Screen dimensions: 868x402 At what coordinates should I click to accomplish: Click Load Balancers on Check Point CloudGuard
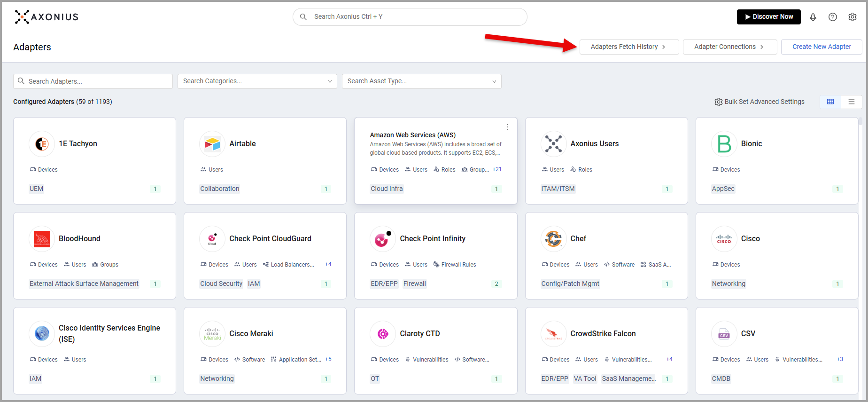[288, 265]
